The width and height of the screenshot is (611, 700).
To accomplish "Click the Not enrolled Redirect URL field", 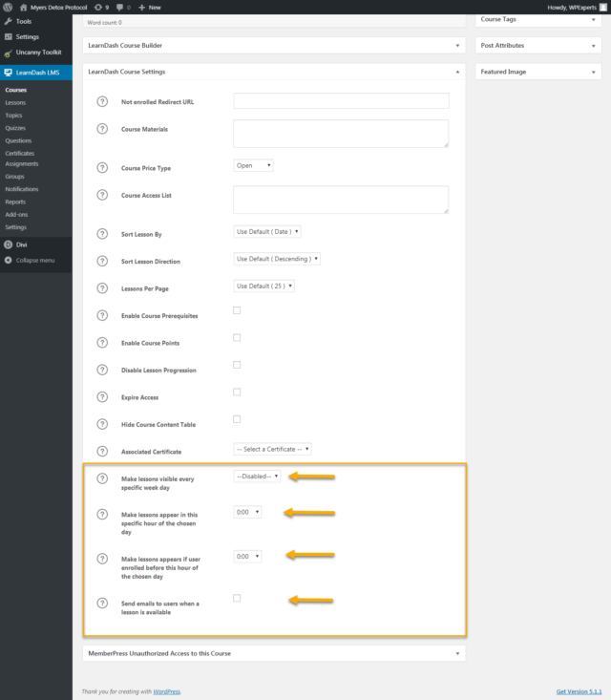I will tap(341, 101).
